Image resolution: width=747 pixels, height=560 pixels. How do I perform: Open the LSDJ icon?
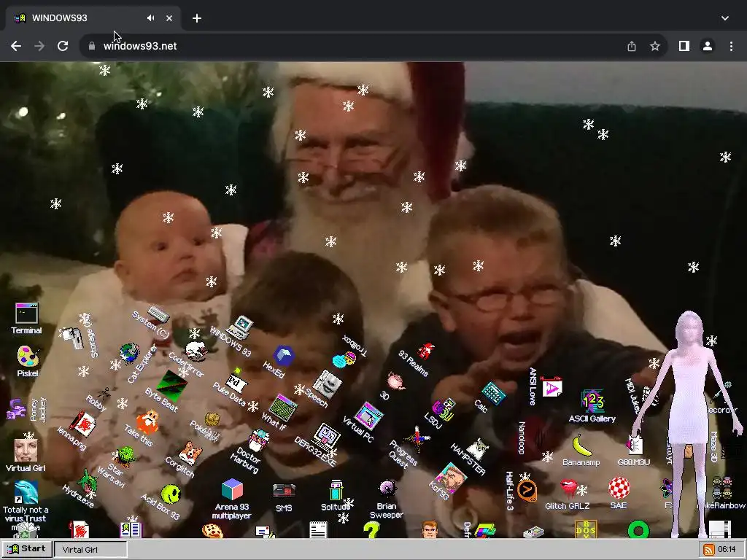pos(443,410)
